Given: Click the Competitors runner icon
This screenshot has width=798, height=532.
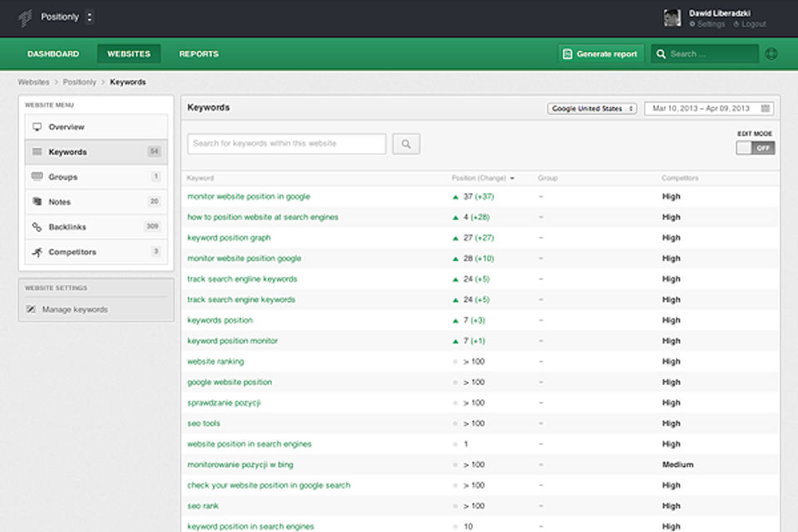Looking at the screenshot, I should click(37, 252).
